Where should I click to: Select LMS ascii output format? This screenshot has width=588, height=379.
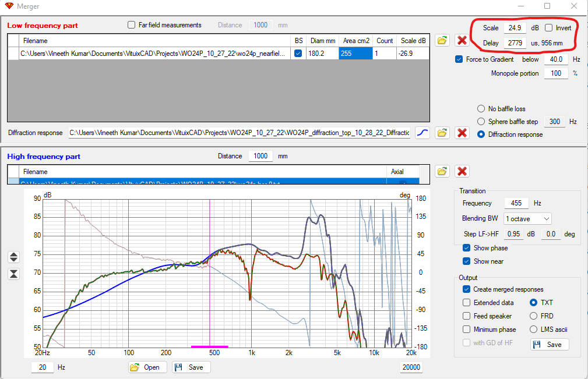coord(533,329)
